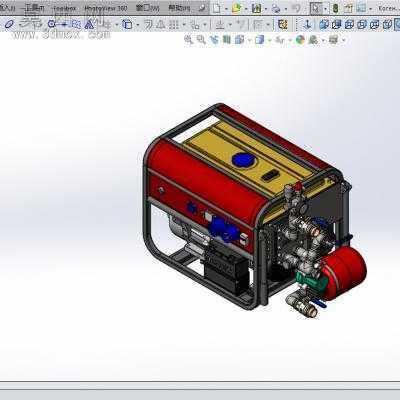Expand the View Settings dropdown arrow
The image size is (400, 400).
[x=343, y=40]
